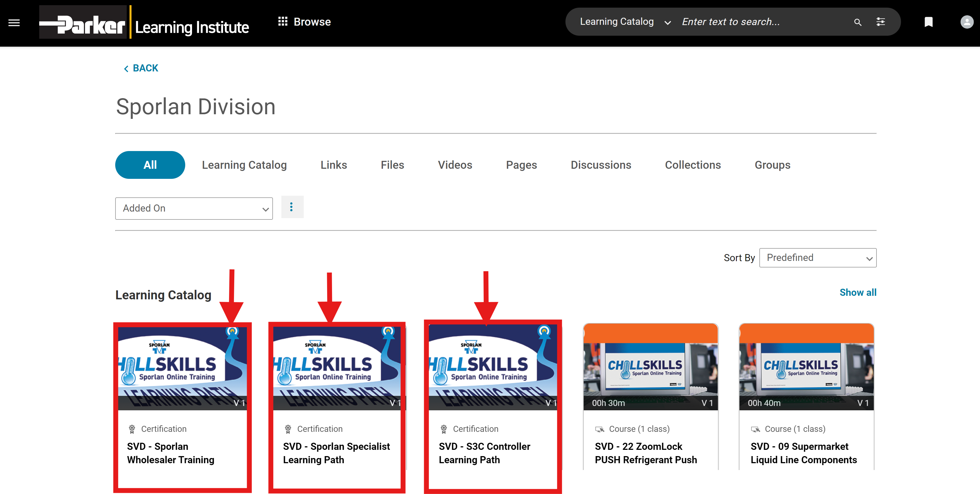Click the Sporlan Division page heading
This screenshot has height=494, width=980.
click(196, 106)
